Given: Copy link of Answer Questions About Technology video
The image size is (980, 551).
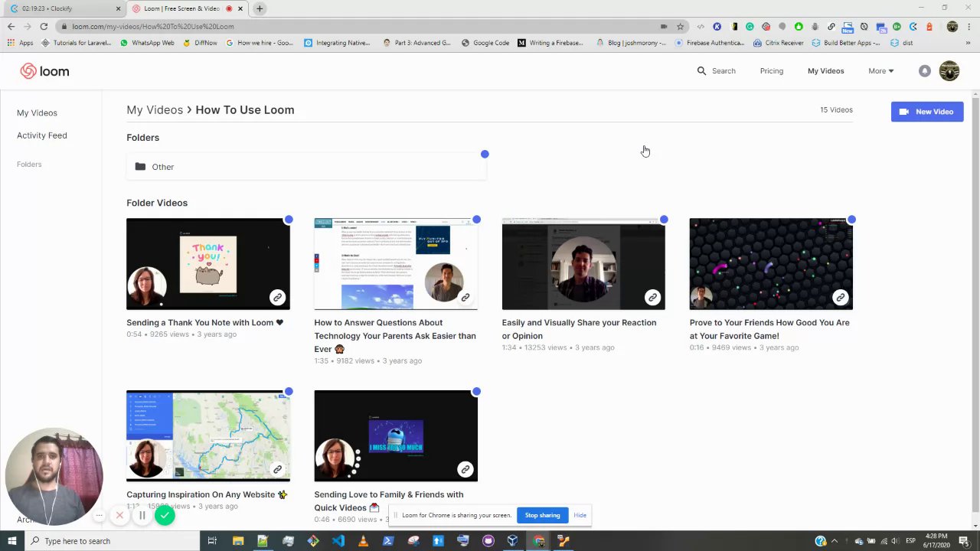Looking at the screenshot, I should point(465,297).
